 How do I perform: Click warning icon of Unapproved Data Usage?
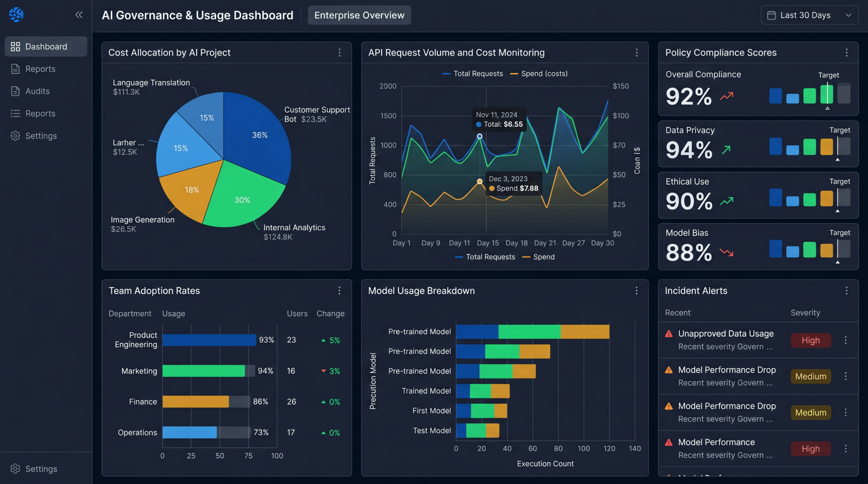[x=669, y=334]
